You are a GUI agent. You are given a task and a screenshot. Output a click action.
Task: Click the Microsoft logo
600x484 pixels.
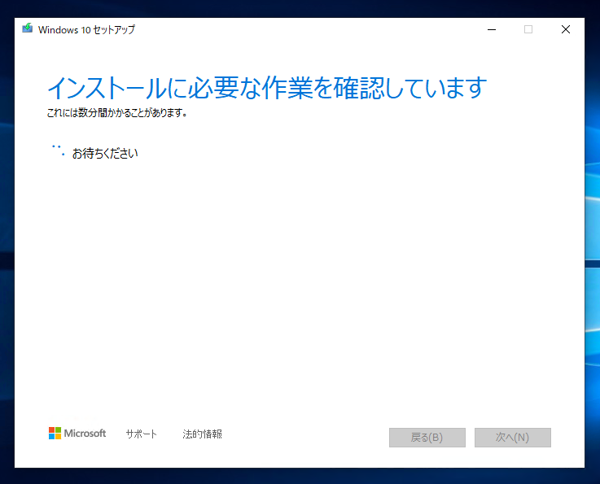(x=77, y=433)
